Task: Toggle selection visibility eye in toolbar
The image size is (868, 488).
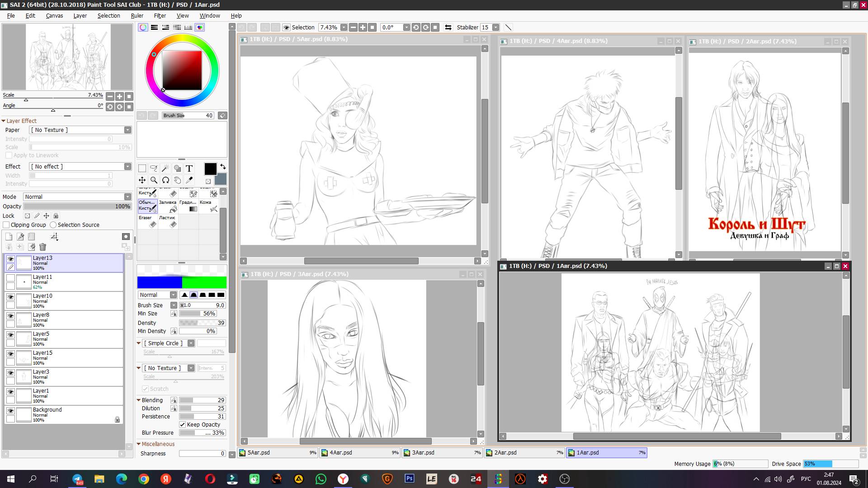Action: 286,27
